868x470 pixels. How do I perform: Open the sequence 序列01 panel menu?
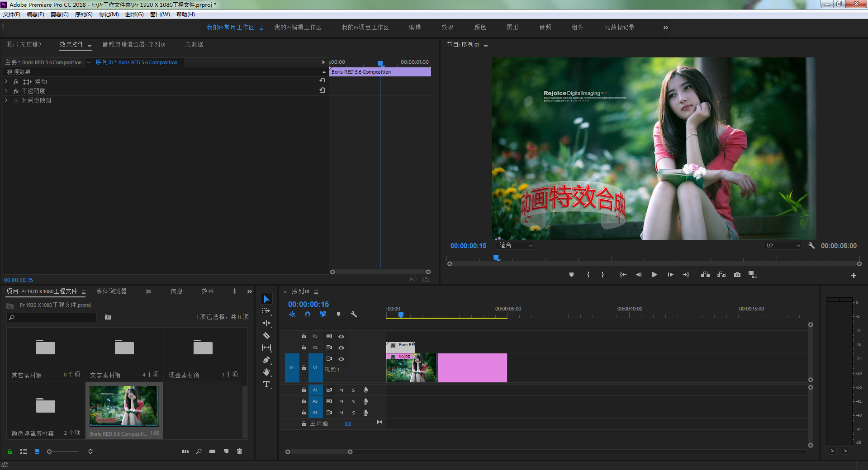click(316, 292)
